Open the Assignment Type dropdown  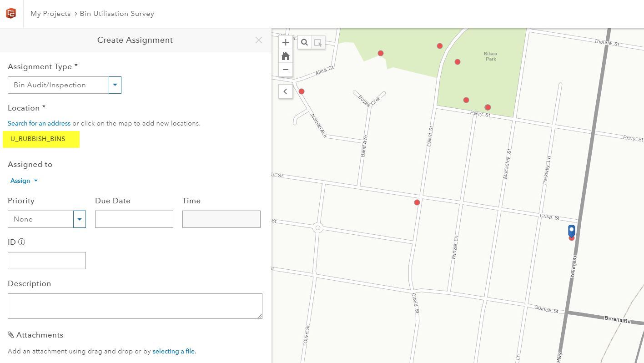pos(115,85)
